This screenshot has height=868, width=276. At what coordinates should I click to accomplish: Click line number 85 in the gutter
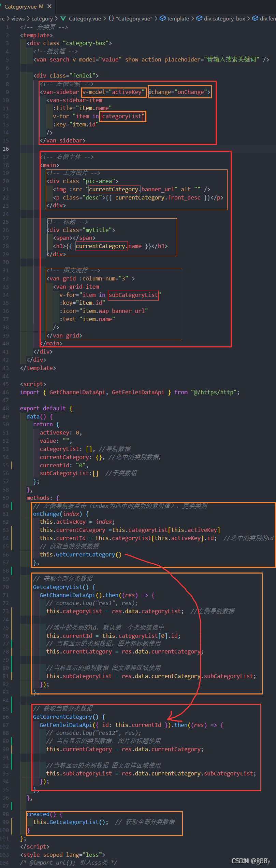click(x=5, y=708)
